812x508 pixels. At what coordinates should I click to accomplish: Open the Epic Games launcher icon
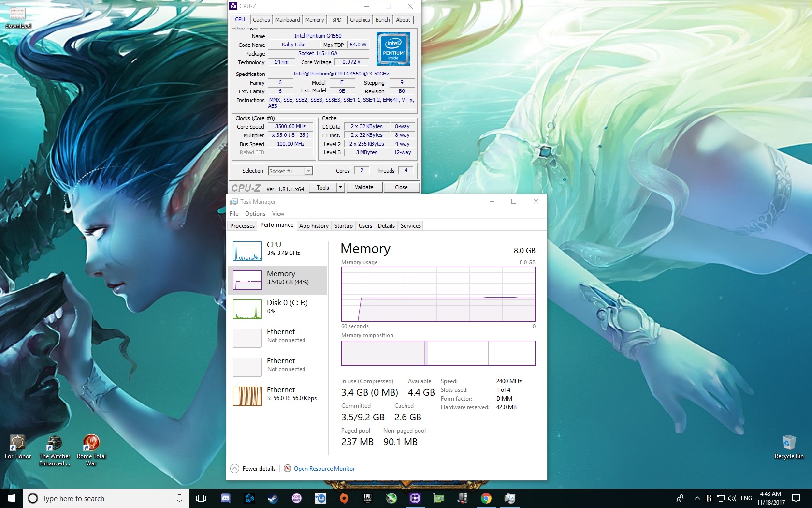point(368,498)
